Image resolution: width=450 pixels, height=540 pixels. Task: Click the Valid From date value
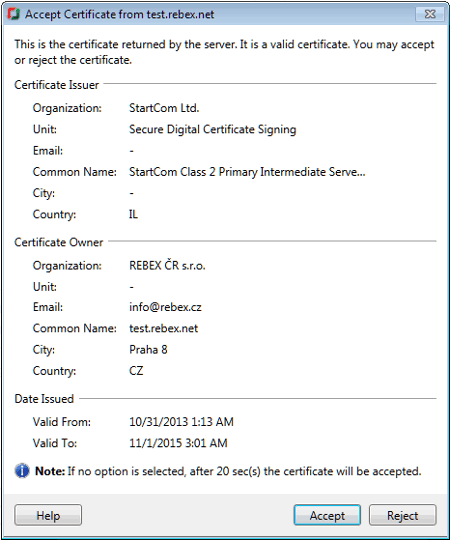pos(181,422)
